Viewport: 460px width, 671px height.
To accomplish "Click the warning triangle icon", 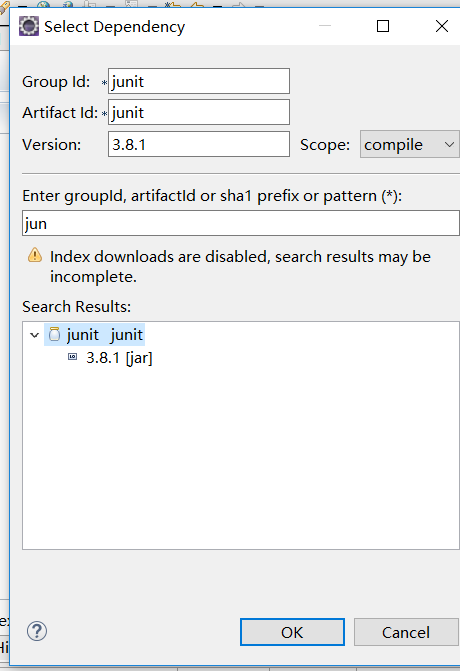I will pyautogui.click(x=35, y=255).
